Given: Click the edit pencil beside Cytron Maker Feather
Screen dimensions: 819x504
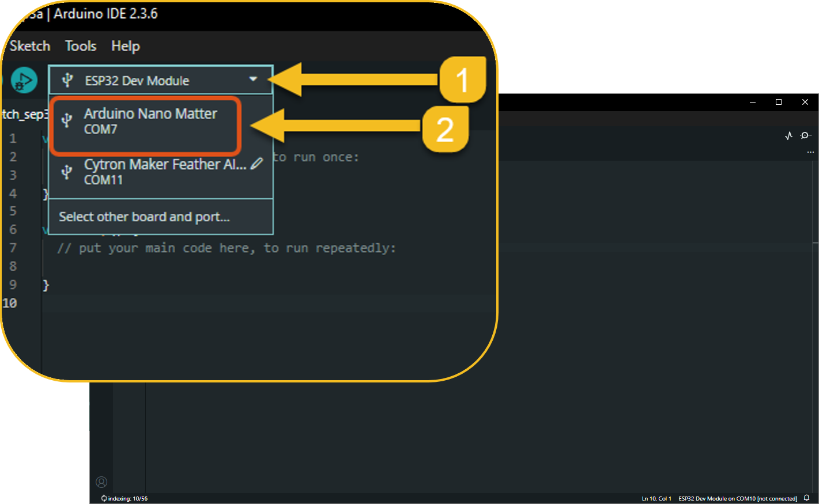Looking at the screenshot, I should tap(257, 164).
